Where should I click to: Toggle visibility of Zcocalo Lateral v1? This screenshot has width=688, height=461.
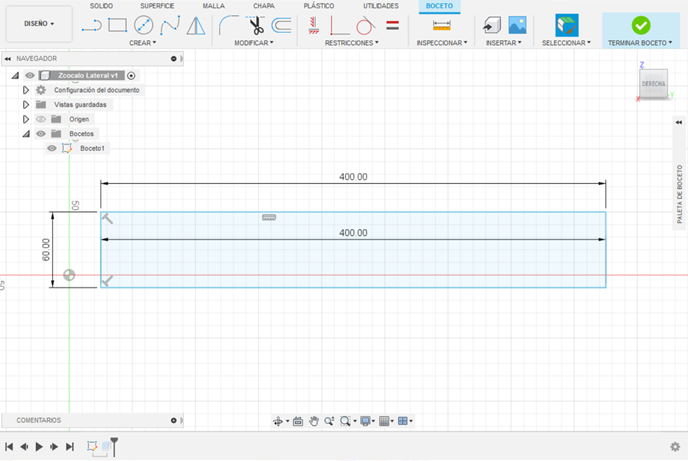29,75
